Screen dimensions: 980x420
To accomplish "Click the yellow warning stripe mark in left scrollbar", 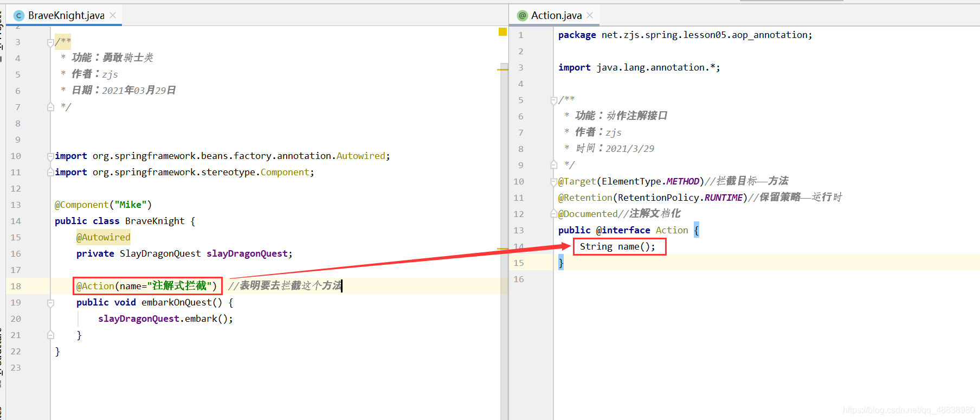I will coord(502,69).
